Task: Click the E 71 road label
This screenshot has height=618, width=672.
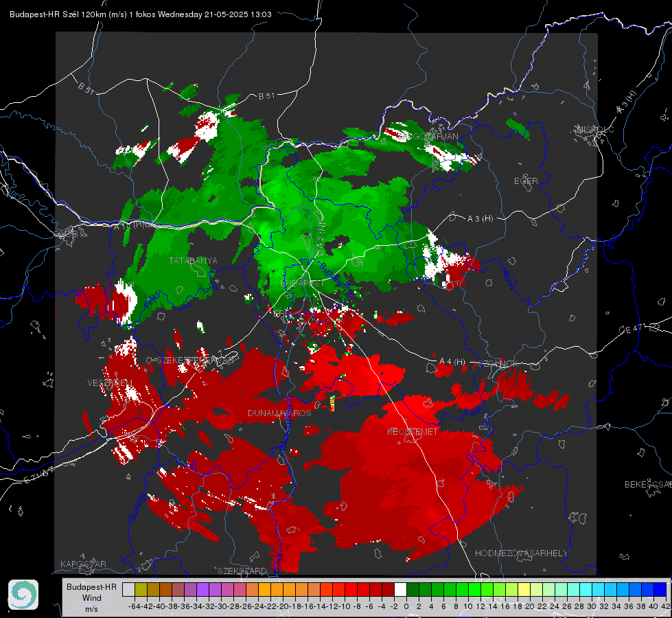Action: tap(39, 476)
